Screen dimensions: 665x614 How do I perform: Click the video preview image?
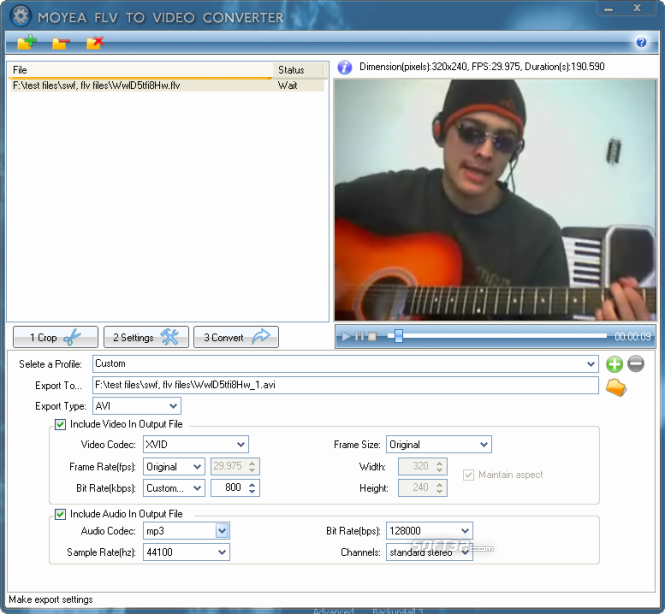point(495,200)
